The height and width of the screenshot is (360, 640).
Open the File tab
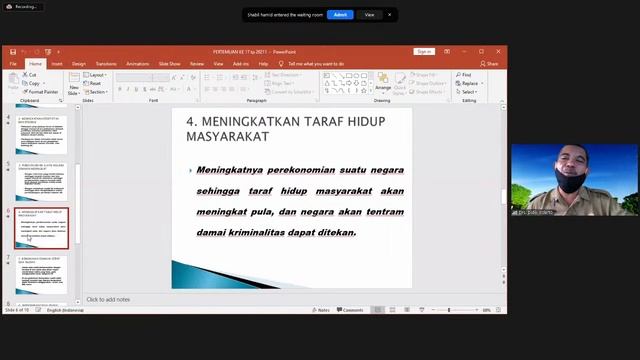tap(13, 64)
